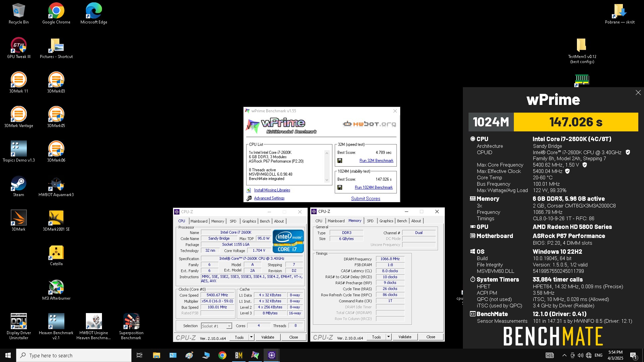Open the 3DMark 11 desktop icon
This screenshot has height=362, width=644.
19,82
